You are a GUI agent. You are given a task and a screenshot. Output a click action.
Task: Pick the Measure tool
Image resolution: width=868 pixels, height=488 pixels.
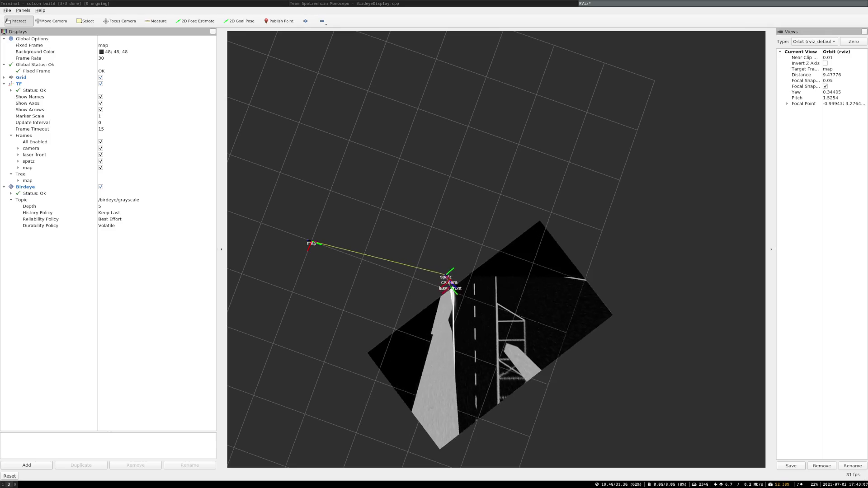click(156, 21)
